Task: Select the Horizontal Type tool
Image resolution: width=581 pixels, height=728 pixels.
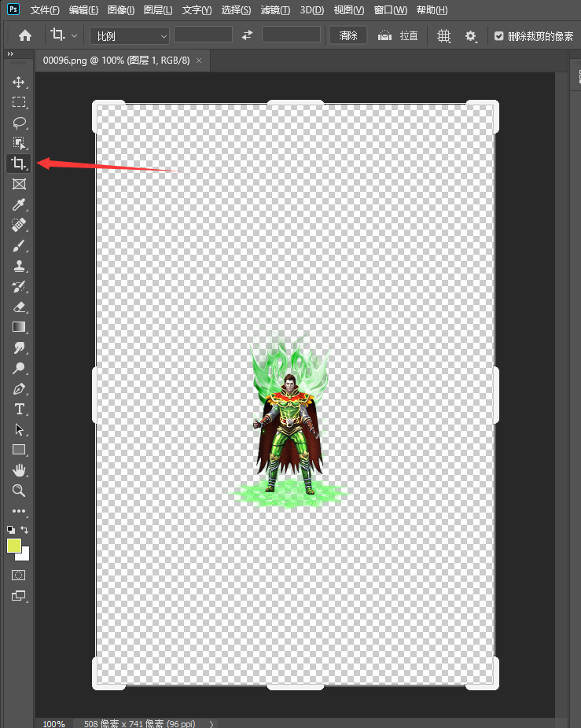Action: pos(19,409)
